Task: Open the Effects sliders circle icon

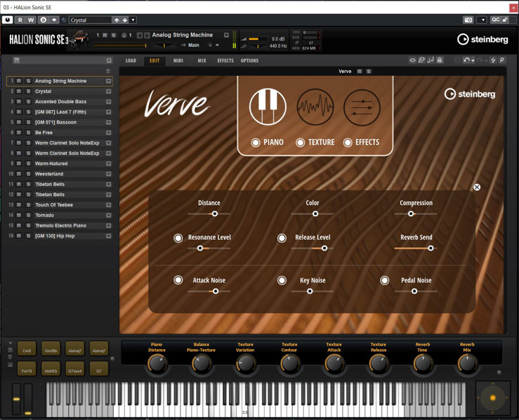Action: pos(362,107)
